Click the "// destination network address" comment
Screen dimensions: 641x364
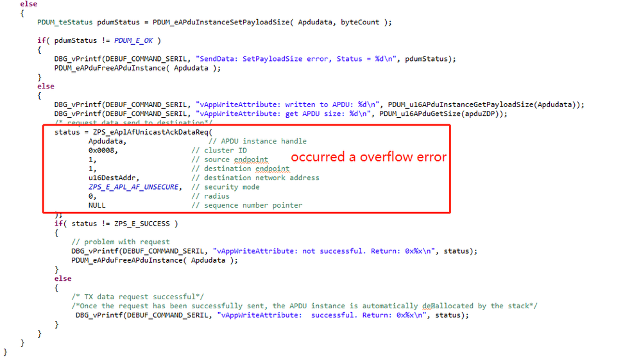[255, 178]
